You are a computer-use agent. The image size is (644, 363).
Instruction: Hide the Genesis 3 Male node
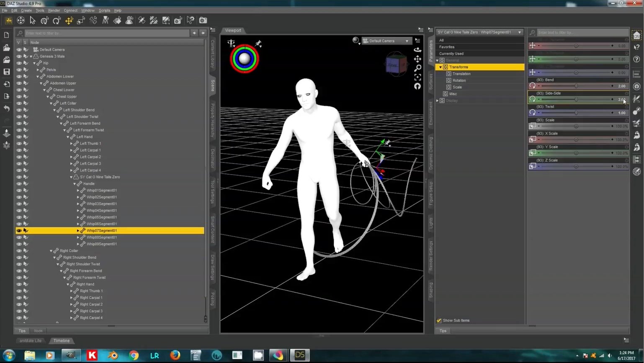[x=19, y=56]
